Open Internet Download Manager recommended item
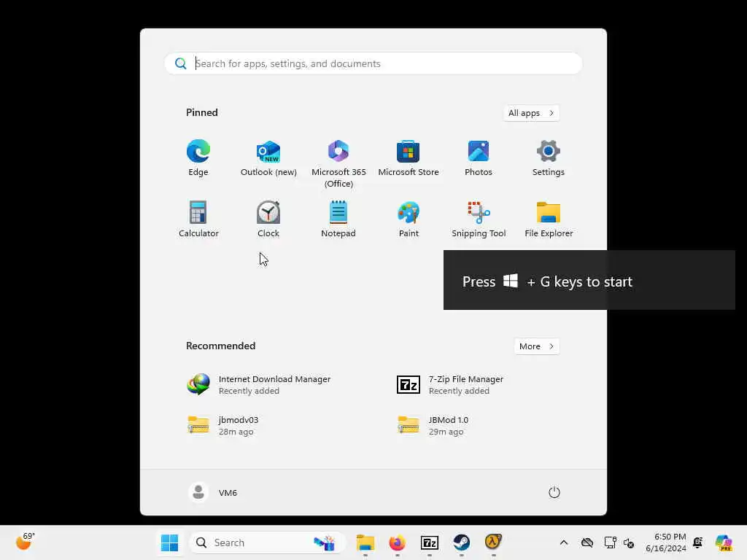 point(260,385)
